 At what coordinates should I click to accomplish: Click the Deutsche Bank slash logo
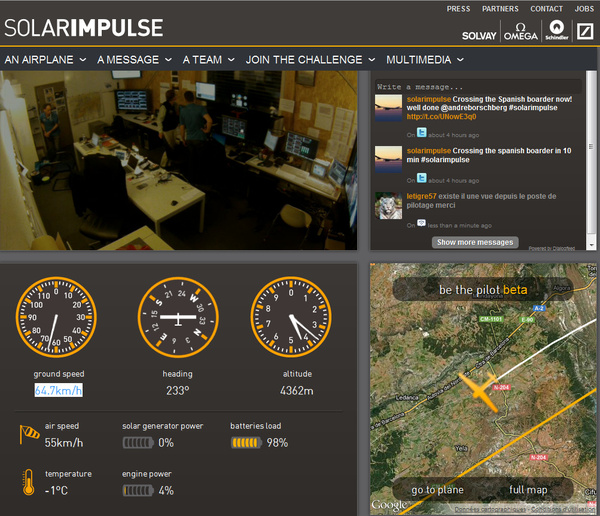click(585, 31)
